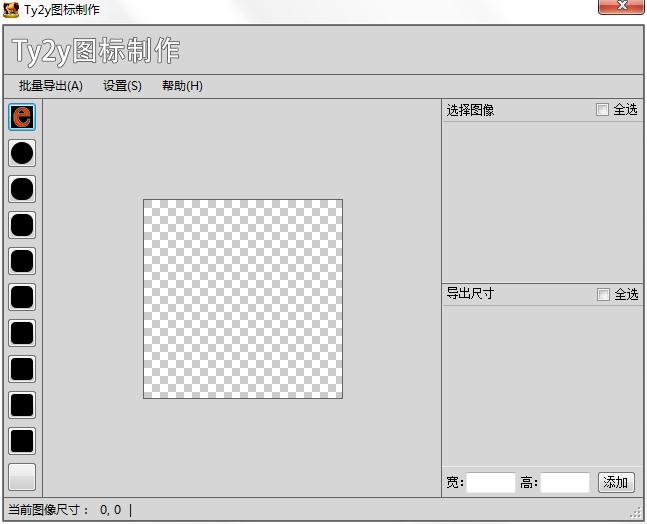The width and height of the screenshot is (647, 524).
Task: Close the Ty2y图标制作 window
Action: pos(621,7)
